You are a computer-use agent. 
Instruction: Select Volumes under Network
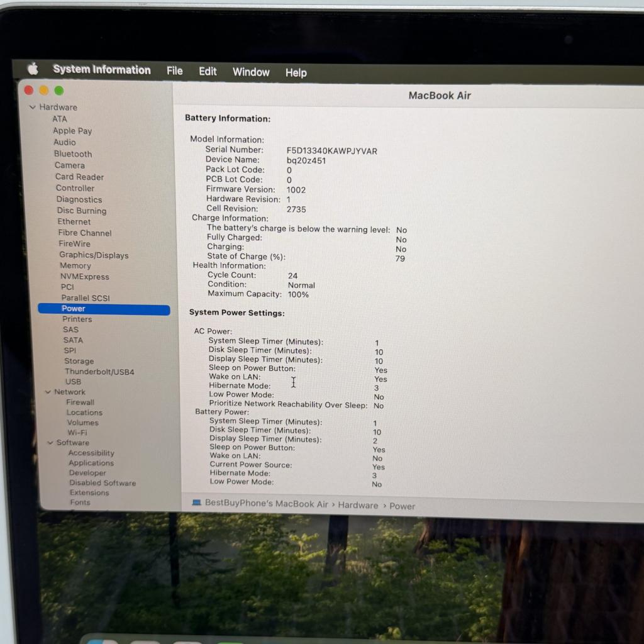click(83, 422)
